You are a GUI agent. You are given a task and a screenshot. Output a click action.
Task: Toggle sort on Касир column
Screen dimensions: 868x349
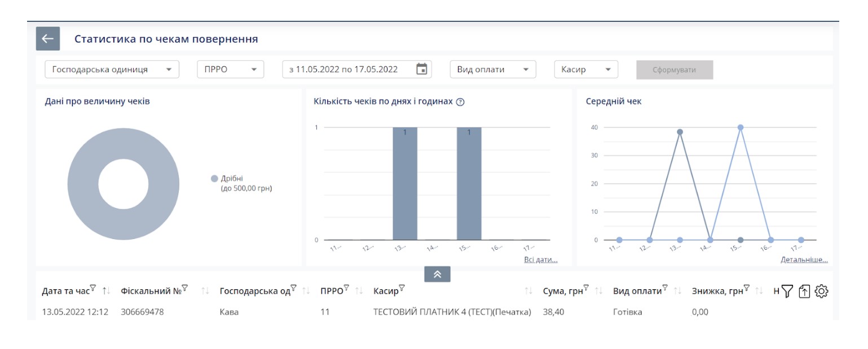click(x=528, y=291)
